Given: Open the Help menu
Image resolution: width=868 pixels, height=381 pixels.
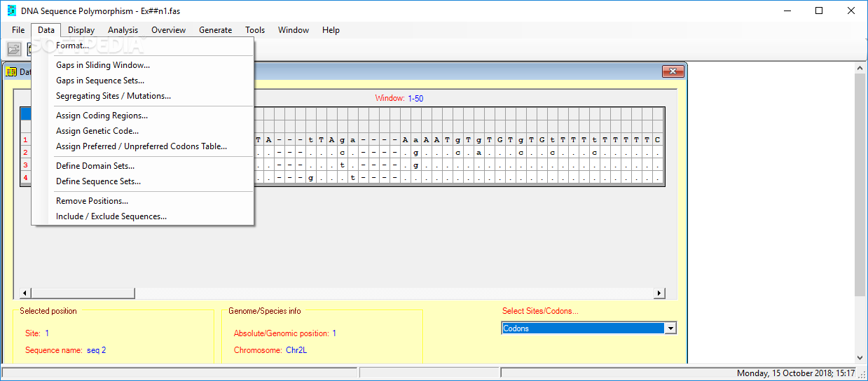Looking at the screenshot, I should pyautogui.click(x=331, y=30).
